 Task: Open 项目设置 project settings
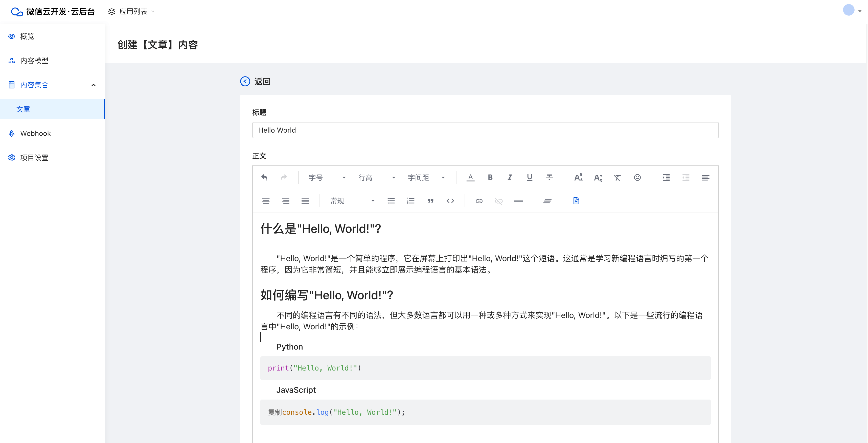click(53, 158)
